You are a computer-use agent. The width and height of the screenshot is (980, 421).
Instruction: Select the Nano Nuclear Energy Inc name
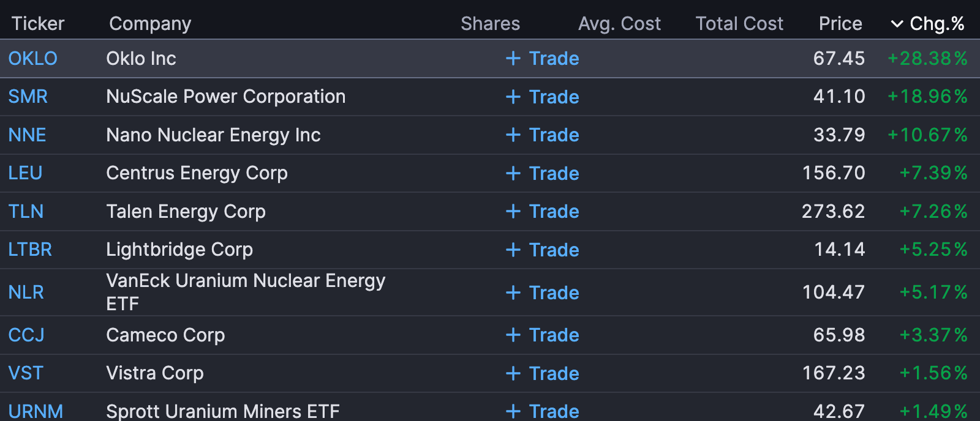point(213,135)
